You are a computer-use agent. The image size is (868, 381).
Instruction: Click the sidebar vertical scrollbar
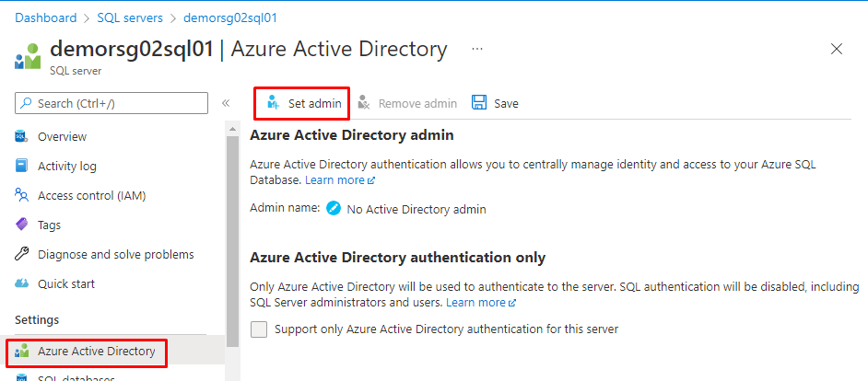[x=233, y=239]
